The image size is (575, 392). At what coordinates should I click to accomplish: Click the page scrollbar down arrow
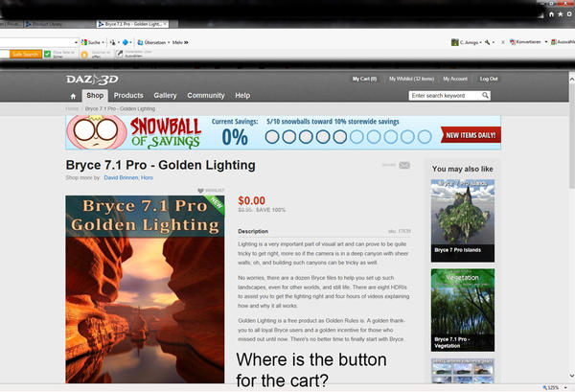pyautogui.click(x=572, y=376)
